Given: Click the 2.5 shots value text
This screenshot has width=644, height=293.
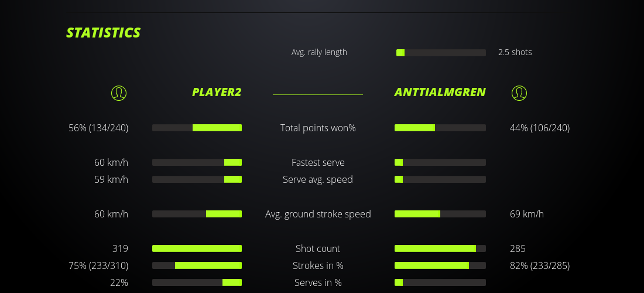Looking at the screenshot, I should pos(515,52).
